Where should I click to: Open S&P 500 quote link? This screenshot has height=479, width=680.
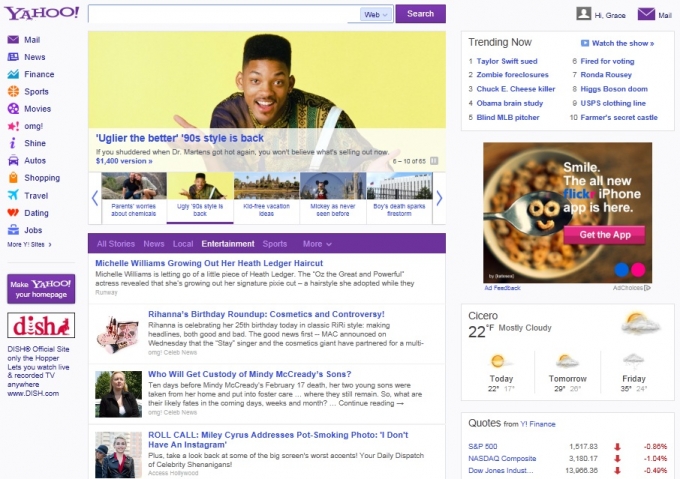tap(483, 446)
